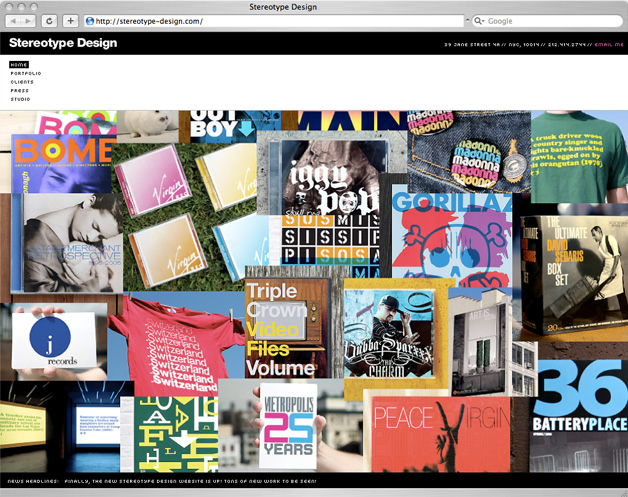The width and height of the screenshot is (628, 497).
Task: Open the green truck driver t-shirt thumbnail
Action: coord(579,157)
